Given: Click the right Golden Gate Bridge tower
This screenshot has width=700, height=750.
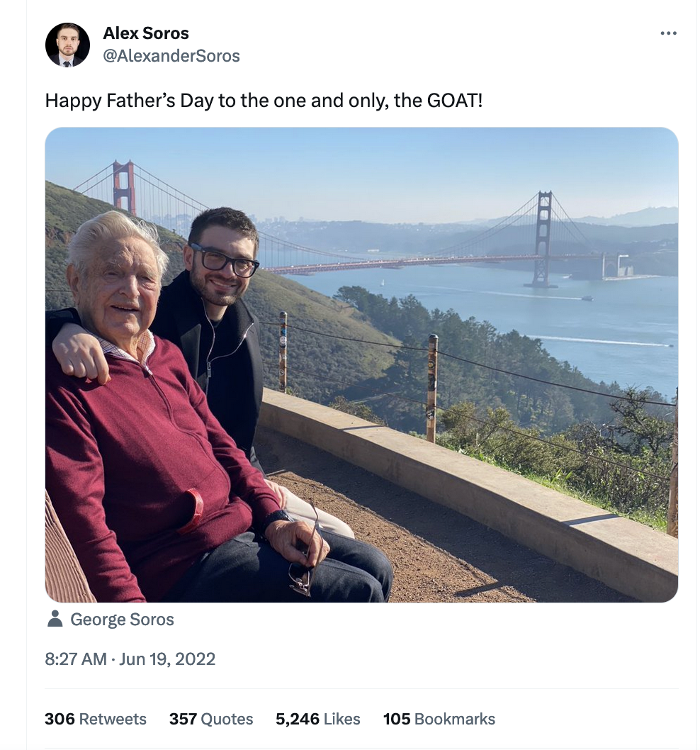Looking at the screenshot, I should [543, 237].
